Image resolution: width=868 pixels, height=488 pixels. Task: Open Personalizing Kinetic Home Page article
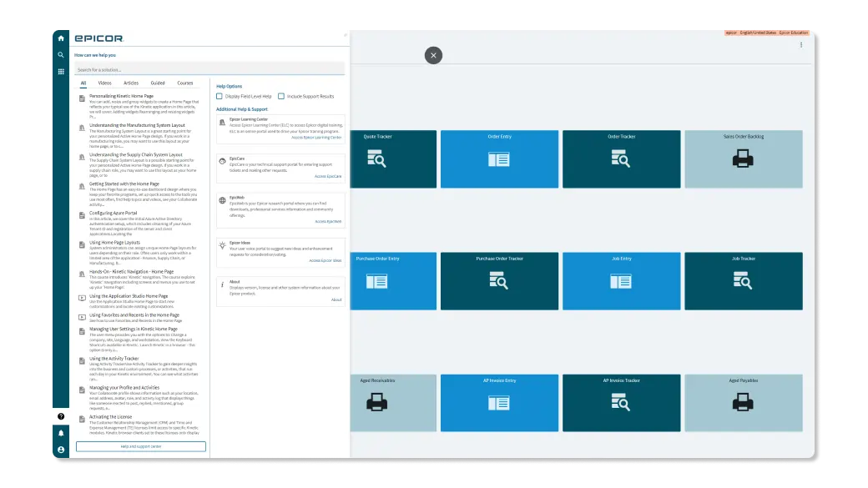point(121,96)
